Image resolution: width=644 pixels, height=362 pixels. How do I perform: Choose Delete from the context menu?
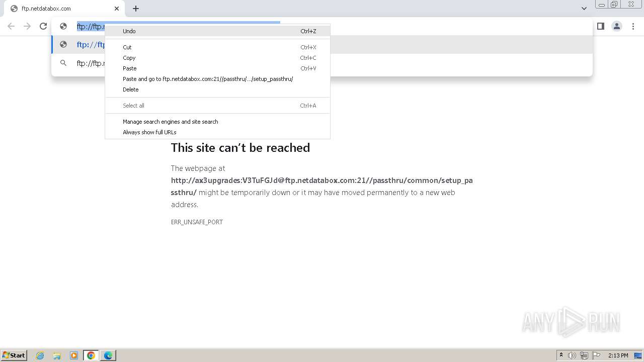217,89
